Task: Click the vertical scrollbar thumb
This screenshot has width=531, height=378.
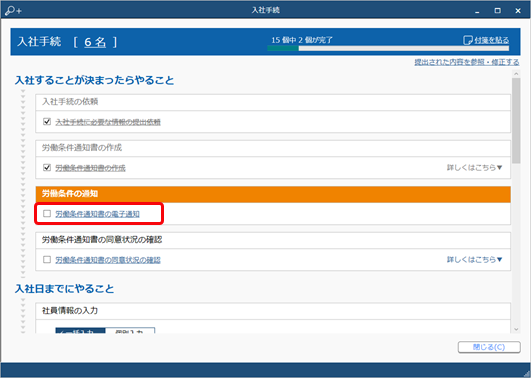Action: click(516, 121)
